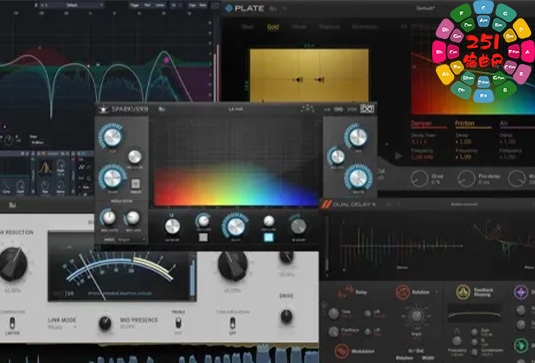The image size is (535, 363).
Task: Click the red Delay section icon
Action: click(345, 292)
